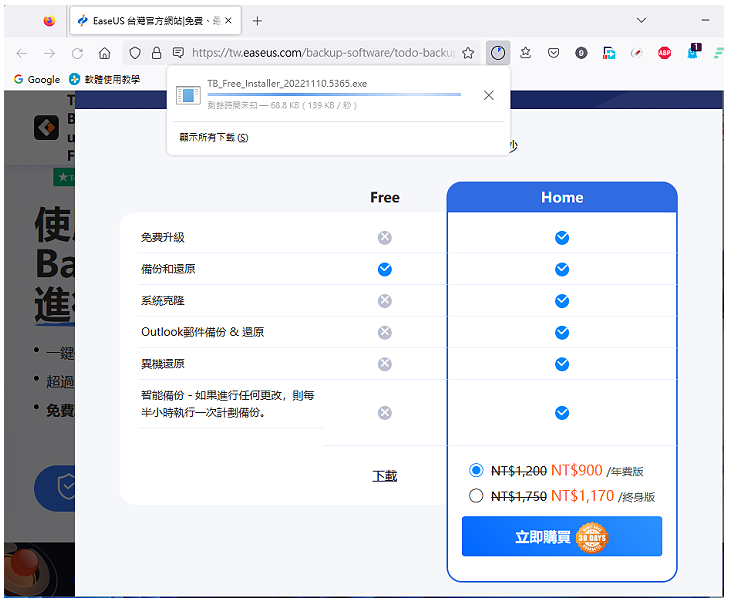Click the 系統克隆 feature row label

163,301
